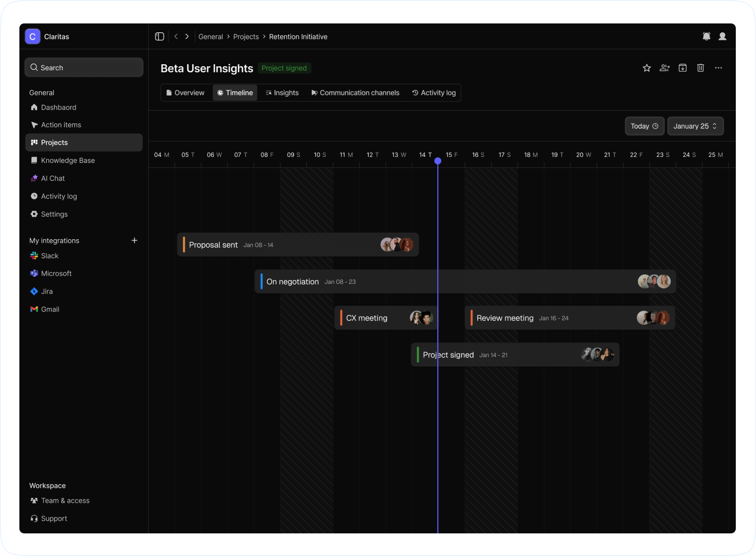
Task: Click the Search field
Action: pos(84,67)
